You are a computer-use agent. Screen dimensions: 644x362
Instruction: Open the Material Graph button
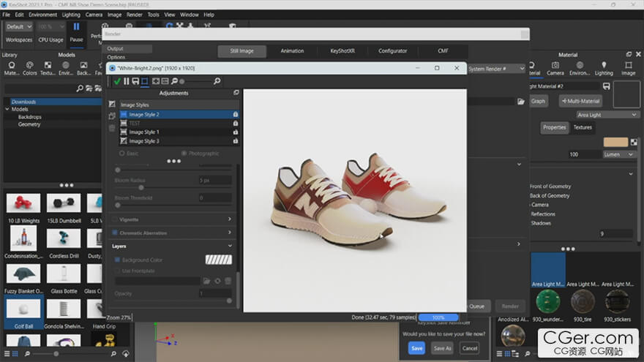[x=538, y=101]
